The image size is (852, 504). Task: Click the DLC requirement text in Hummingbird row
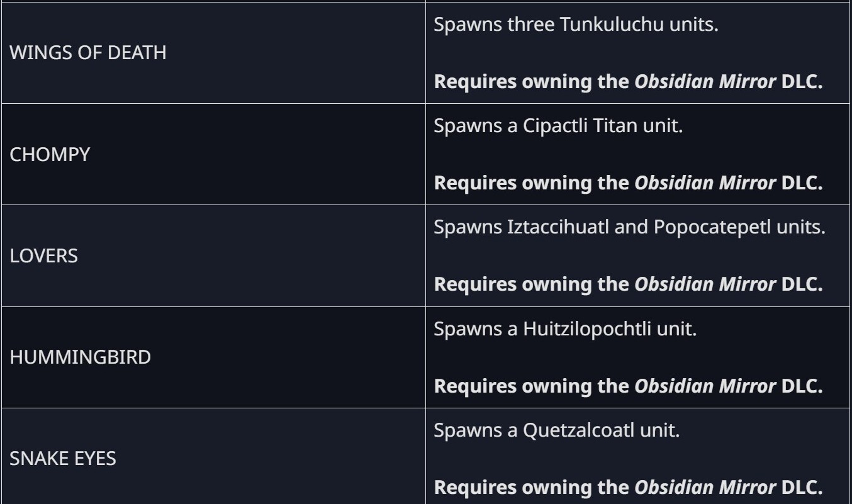[x=629, y=386]
